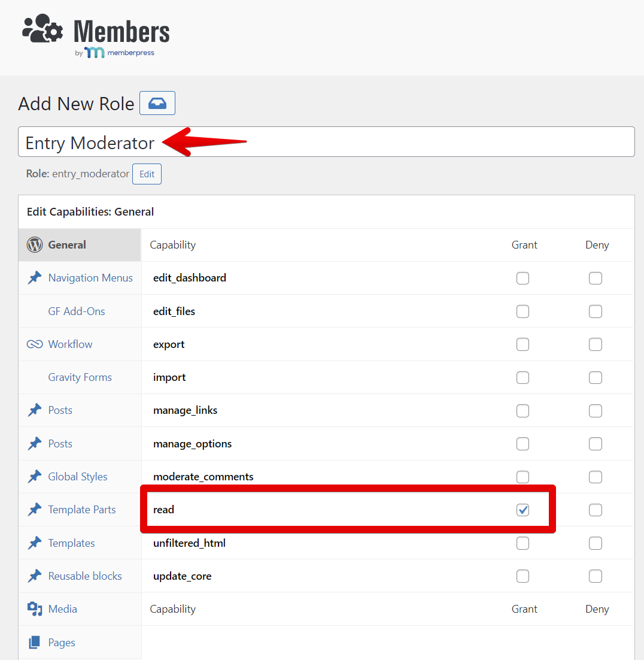This screenshot has width=644, height=660.
Task: Select the GF Add-Ons tab
Action: (77, 311)
